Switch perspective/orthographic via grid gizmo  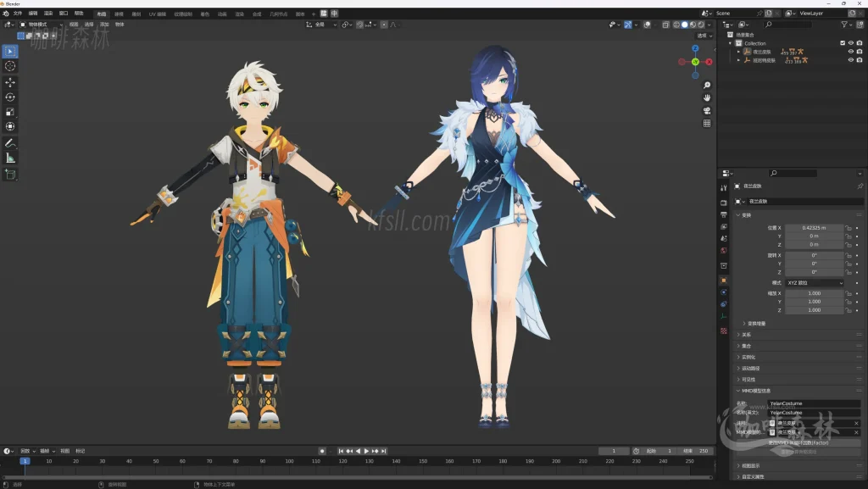click(707, 124)
